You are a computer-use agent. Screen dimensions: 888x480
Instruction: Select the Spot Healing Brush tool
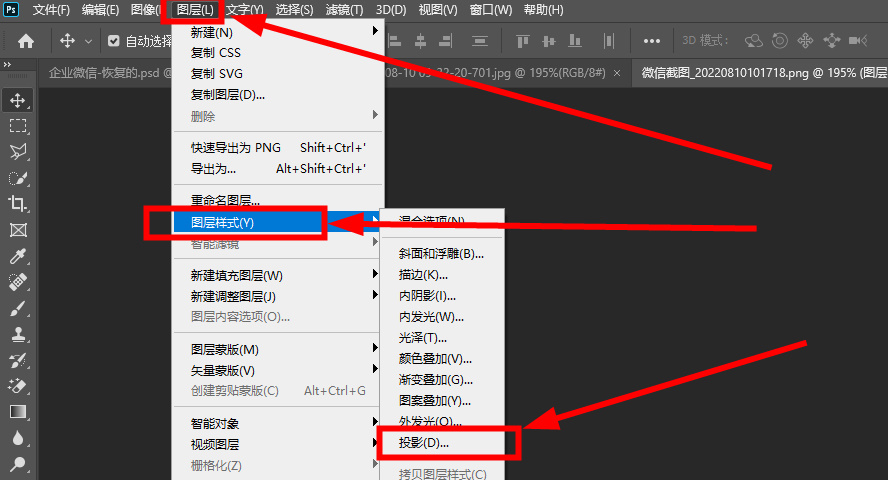18,282
